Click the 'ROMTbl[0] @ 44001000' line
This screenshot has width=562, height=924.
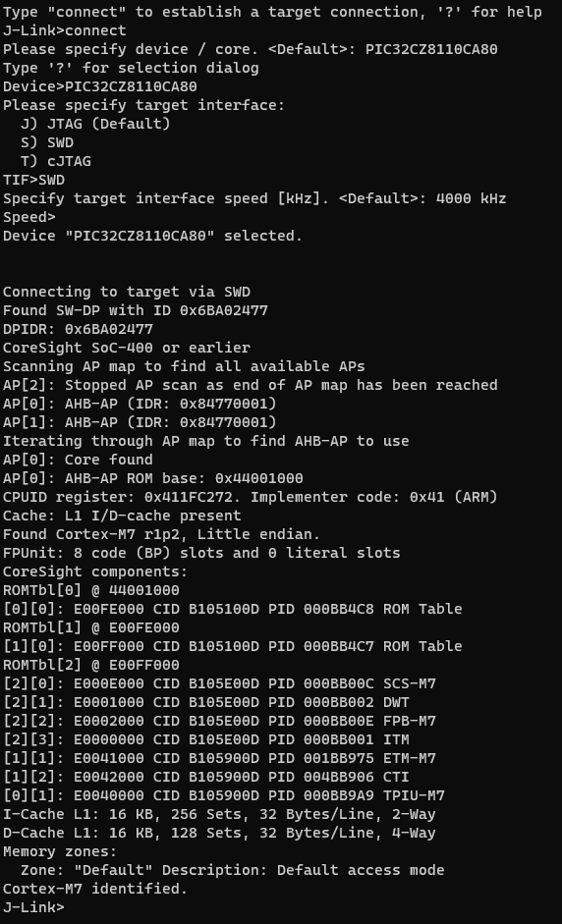(x=91, y=590)
